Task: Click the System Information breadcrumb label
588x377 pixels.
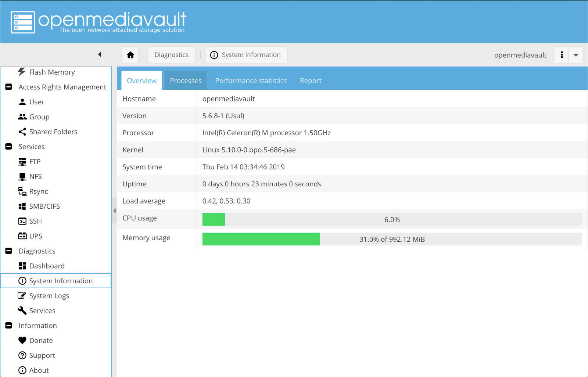Action: tap(251, 55)
